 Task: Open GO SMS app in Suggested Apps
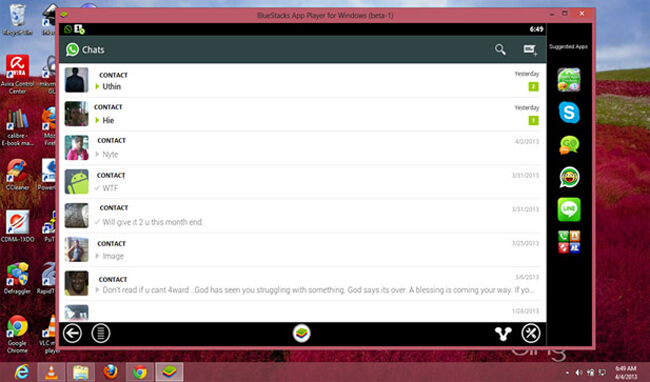569,145
